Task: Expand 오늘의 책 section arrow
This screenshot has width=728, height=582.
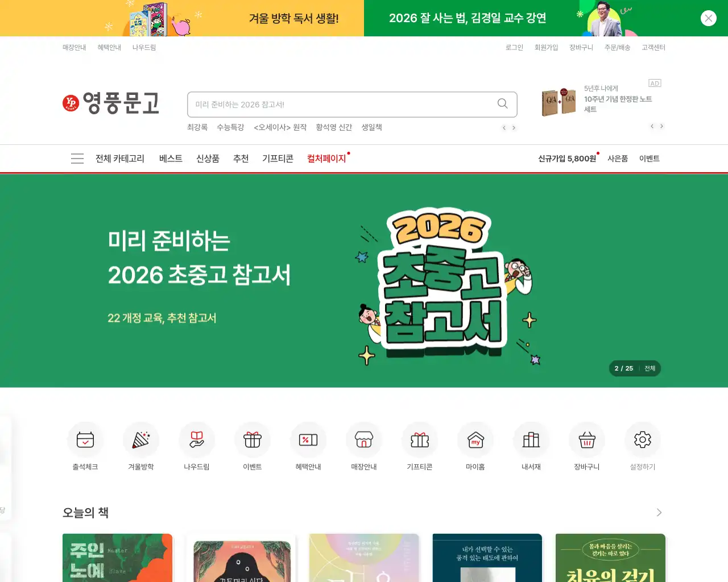Action: [x=659, y=513]
